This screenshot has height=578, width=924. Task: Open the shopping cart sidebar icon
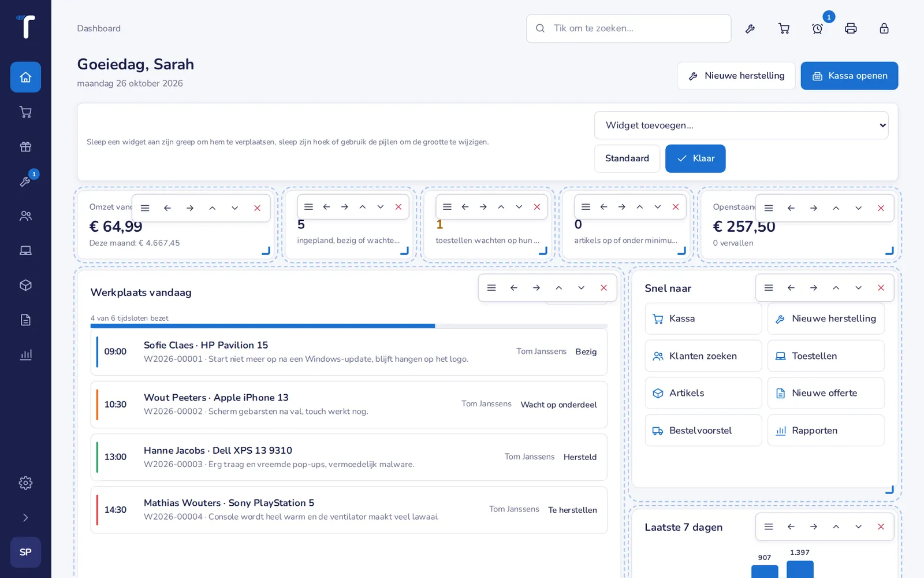coord(25,112)
